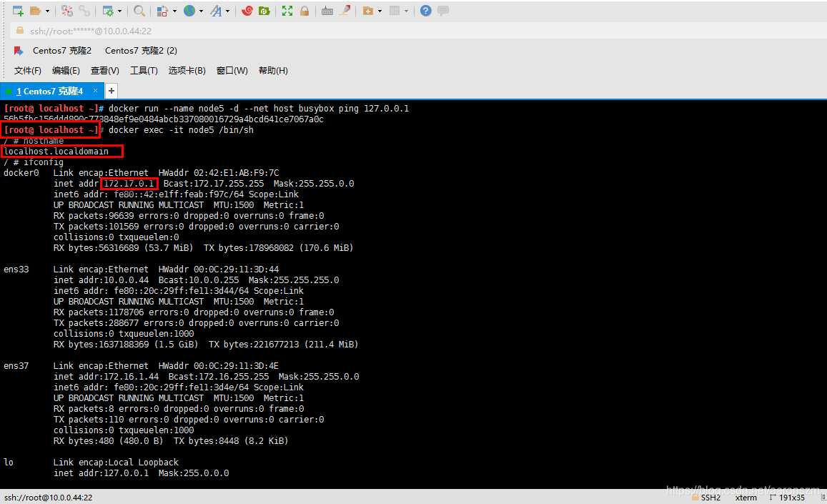This screenshot has width=827, height=504.
Task: Expand the file transfer dropdown arrow
Action: (x=174, y=11)
